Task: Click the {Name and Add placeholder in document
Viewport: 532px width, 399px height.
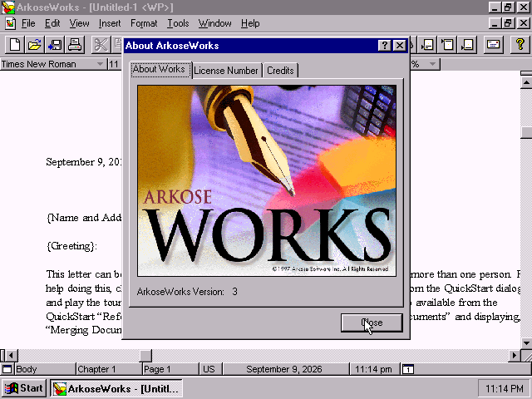Action: [84, 218]
